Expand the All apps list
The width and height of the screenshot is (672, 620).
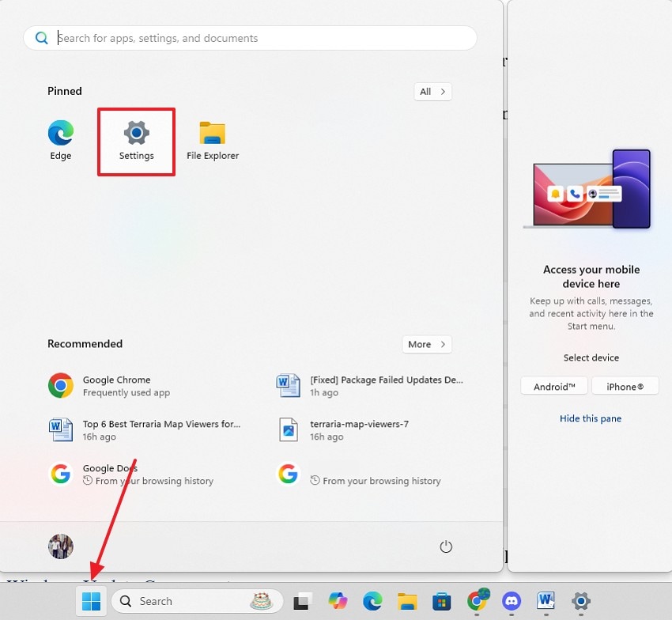(432, 91)
